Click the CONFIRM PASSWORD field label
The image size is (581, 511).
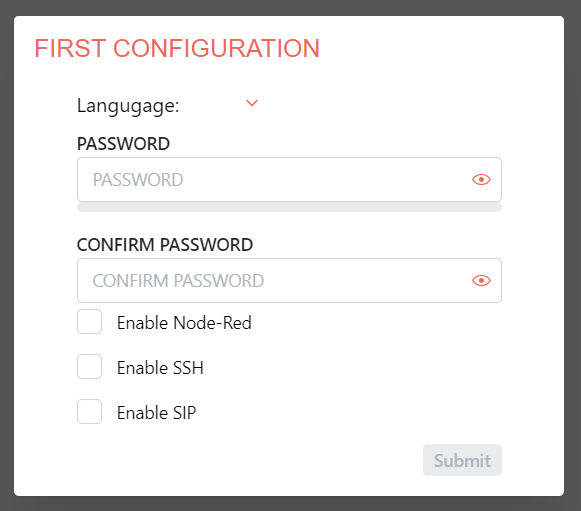165,245
